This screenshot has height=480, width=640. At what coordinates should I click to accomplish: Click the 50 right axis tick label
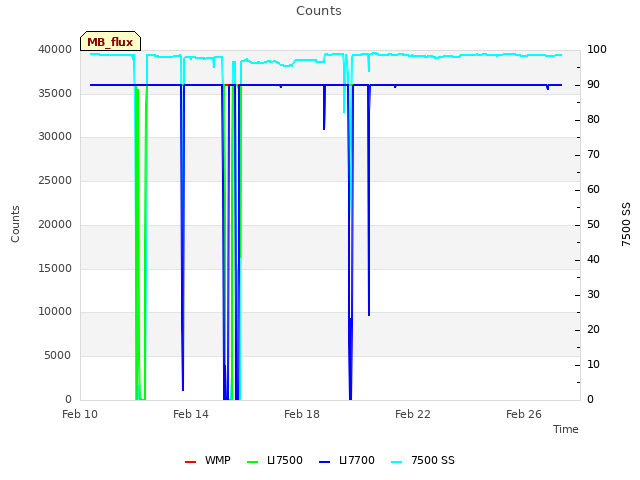593,224
